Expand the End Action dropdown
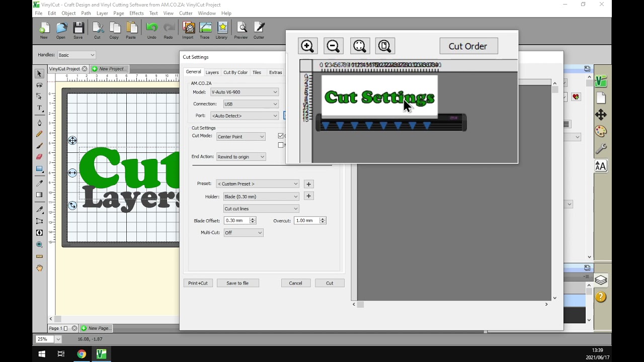 coord(241,157)
